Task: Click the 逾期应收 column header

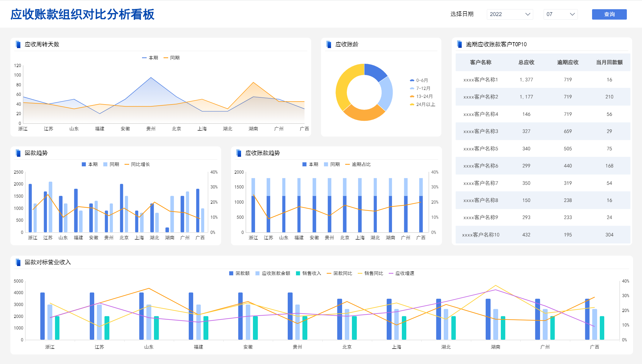Action: (x=568, y=62)
